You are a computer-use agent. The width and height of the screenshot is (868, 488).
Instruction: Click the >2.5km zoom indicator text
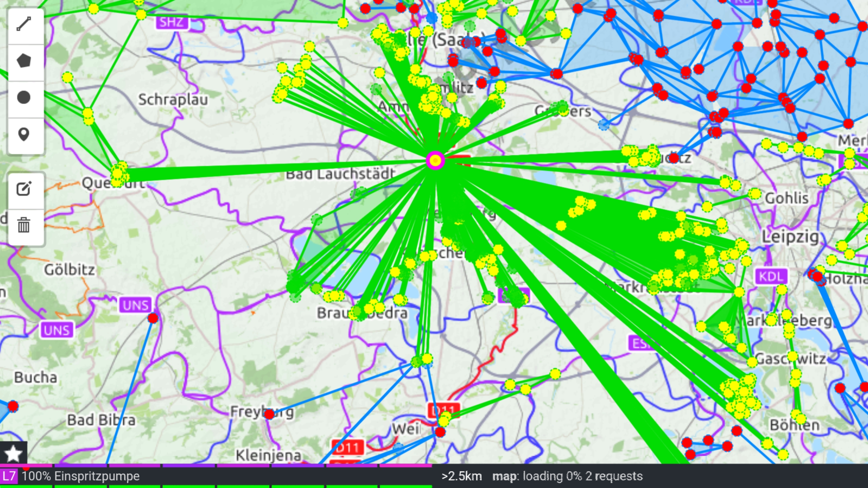click(x=461, y=476)
